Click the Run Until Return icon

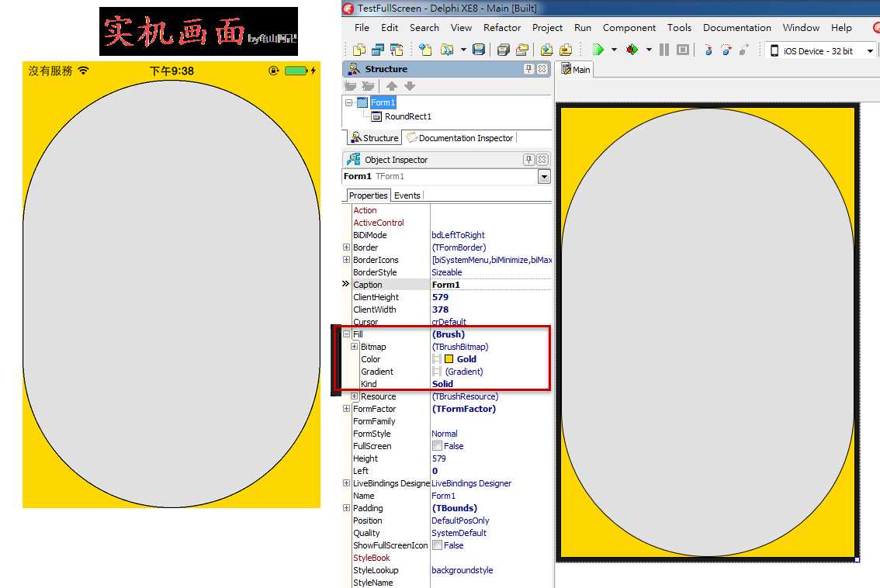(x=744, y=50)
